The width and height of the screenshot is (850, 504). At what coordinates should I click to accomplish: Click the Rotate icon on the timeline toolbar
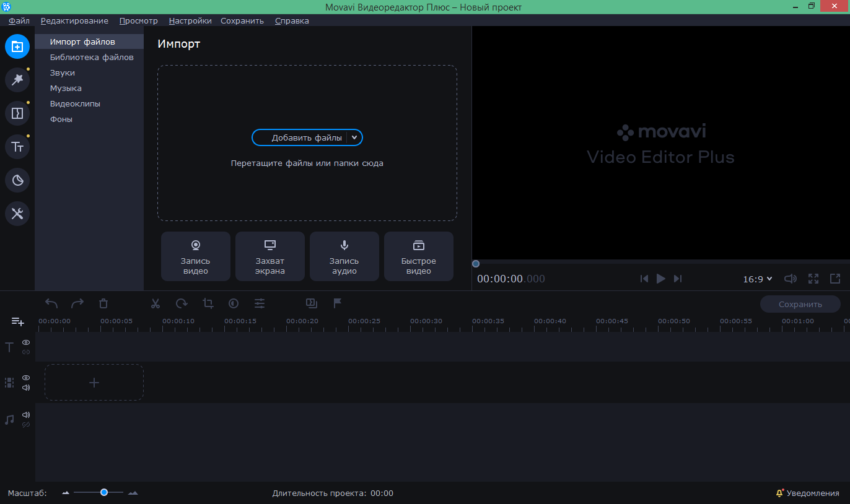(182, 303)
